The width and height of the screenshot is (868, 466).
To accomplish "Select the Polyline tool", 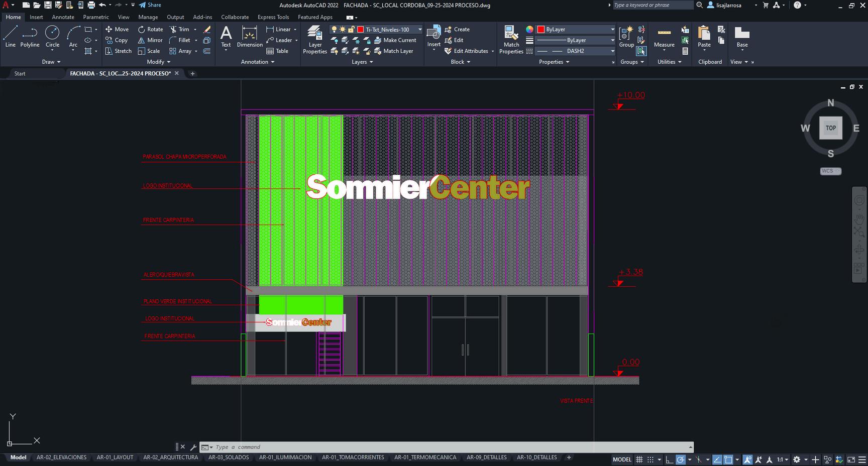I will 30,37.
